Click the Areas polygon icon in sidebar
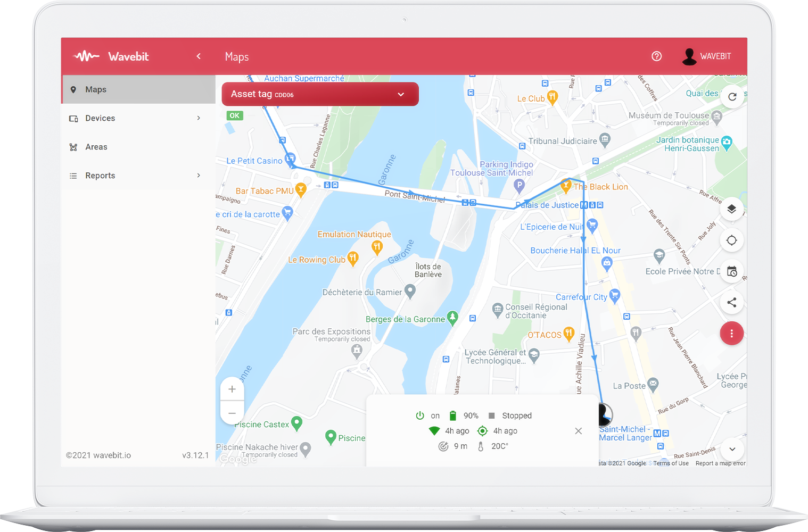 coord(73,147)
